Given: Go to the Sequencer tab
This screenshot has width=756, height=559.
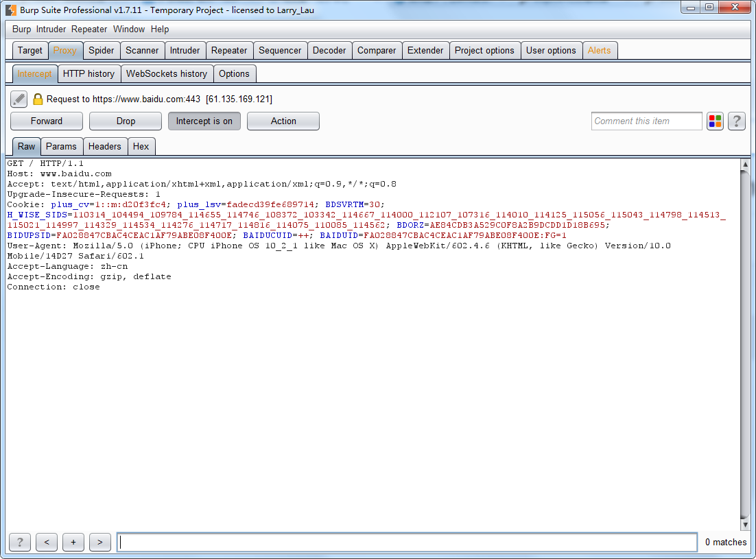Looking at the screenshot, I should [280, 51].
